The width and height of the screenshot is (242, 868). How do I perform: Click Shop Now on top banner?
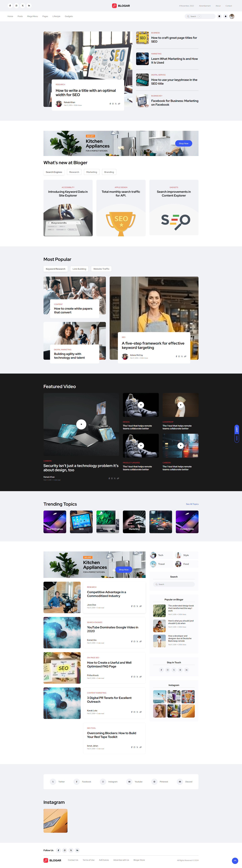[x=184, y=144]
